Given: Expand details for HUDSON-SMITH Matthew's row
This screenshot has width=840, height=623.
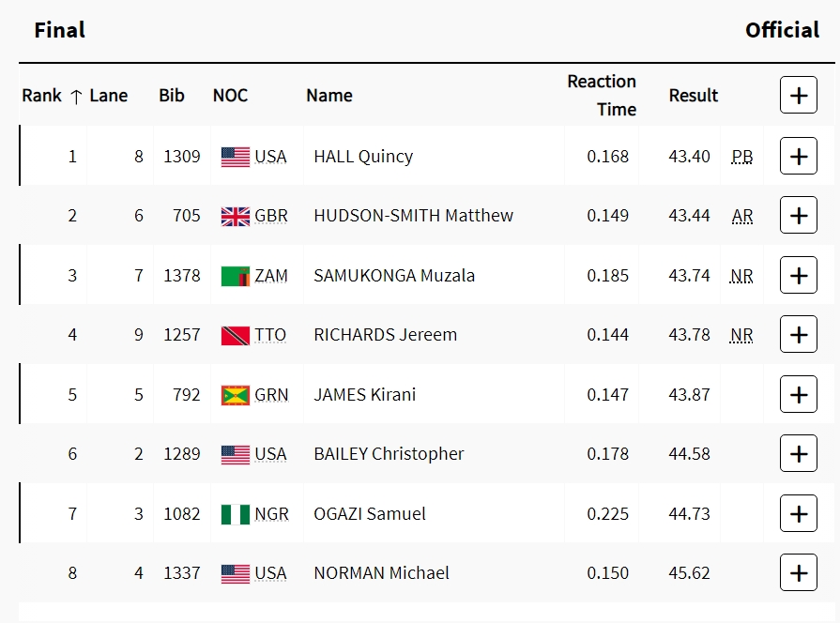Looking at the screenshot, I should 798,216.
